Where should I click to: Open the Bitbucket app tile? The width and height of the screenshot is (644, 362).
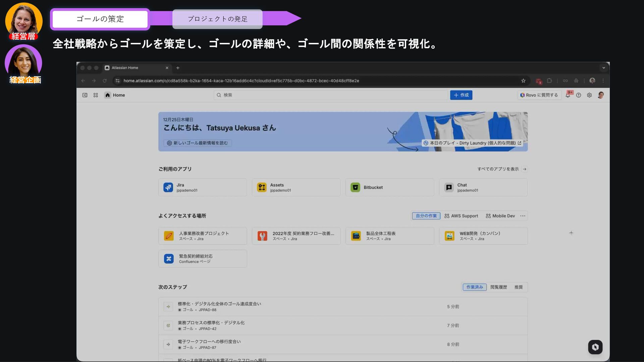tap(389, 187)
